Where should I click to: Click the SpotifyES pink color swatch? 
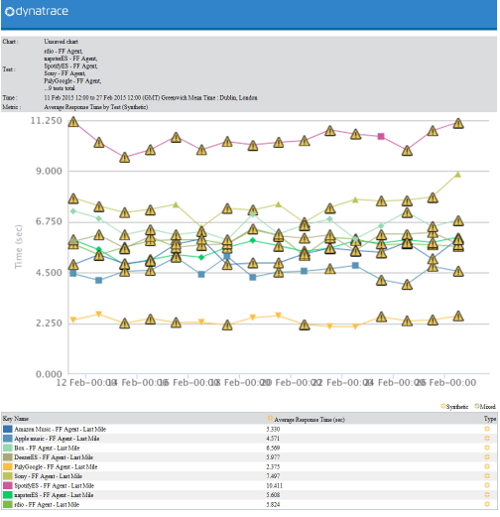(x=8, y=485)
